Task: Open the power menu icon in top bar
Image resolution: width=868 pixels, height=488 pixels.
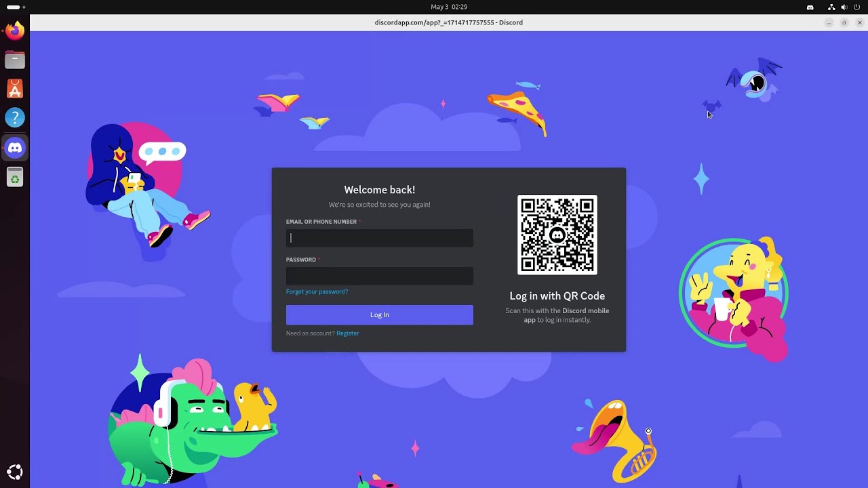Action: 857,7
